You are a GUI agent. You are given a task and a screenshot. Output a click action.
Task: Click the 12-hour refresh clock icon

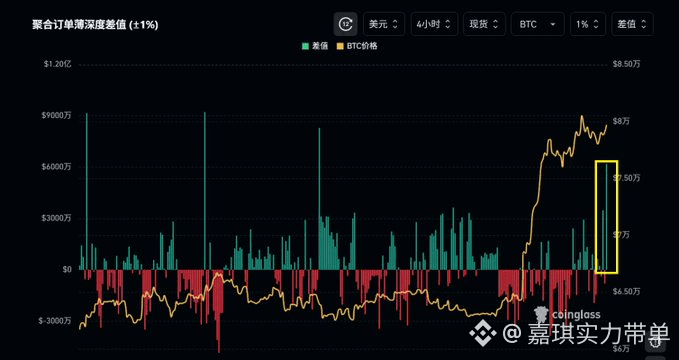pos(346,24)
